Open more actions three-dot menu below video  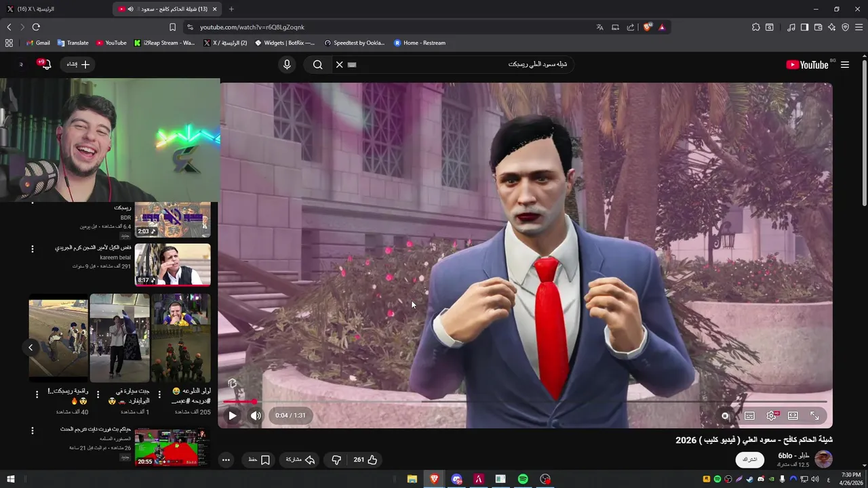click(226, 460)
